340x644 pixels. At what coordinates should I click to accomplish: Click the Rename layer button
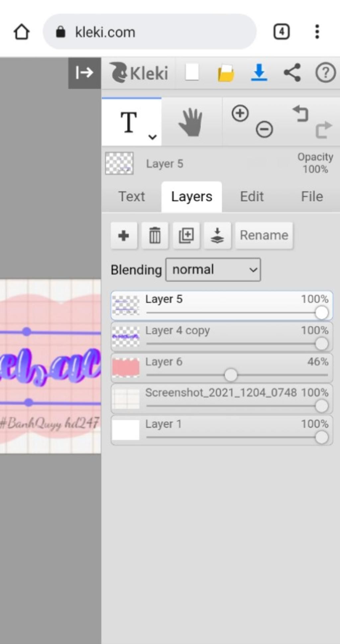pyautogui.click(x=264, y=235)
